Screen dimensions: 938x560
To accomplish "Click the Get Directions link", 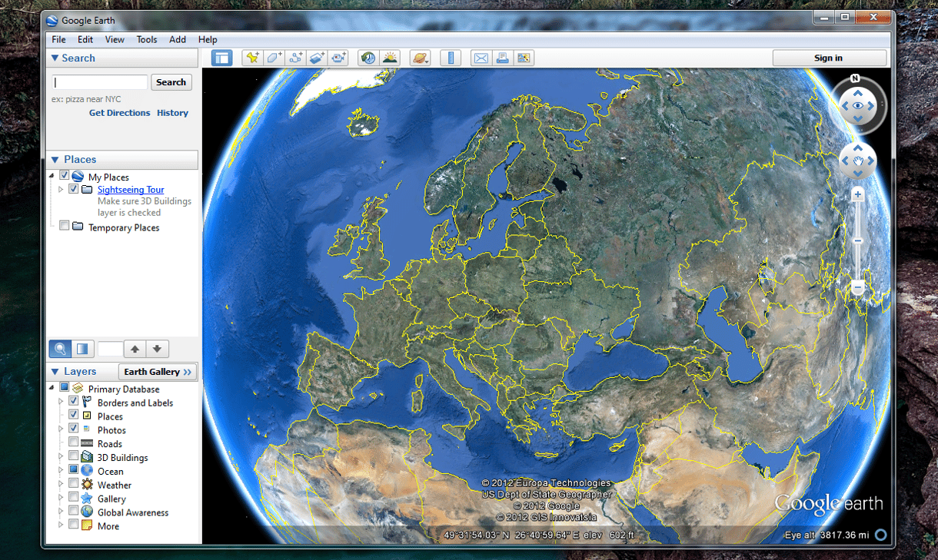I will click(x=120, y=113).
